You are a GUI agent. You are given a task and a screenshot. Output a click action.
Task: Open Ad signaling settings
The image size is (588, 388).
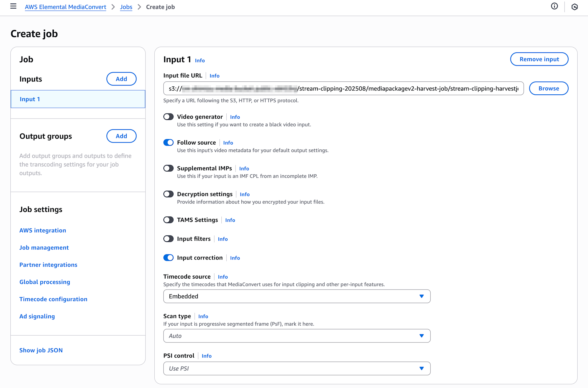(x=37, y=316)
